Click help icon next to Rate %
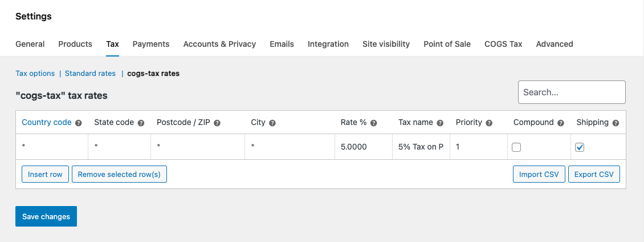The image size is (644, 242). [x=374, y=123]
